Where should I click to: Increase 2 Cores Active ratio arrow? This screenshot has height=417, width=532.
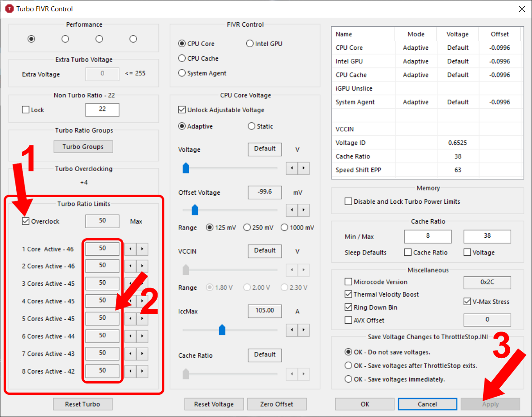point(142,266)
